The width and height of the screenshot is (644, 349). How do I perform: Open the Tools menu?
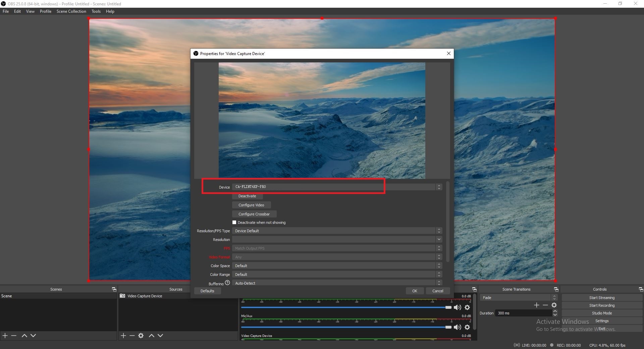point(96,11)
